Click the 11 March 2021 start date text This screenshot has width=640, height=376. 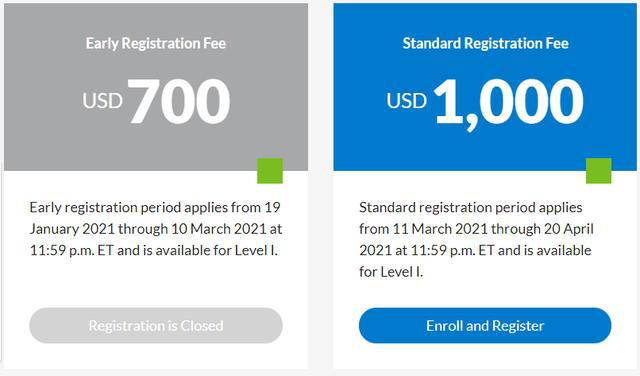coord(440,229)
